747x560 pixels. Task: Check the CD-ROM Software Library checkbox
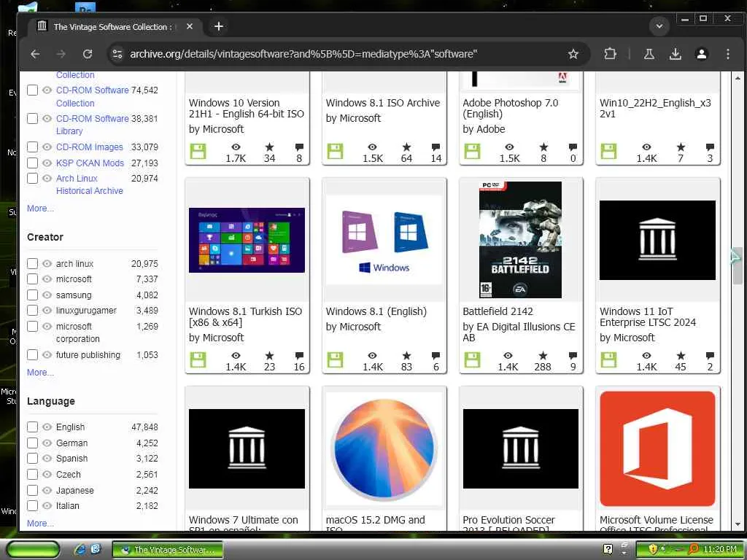click(x=32, y=118)
